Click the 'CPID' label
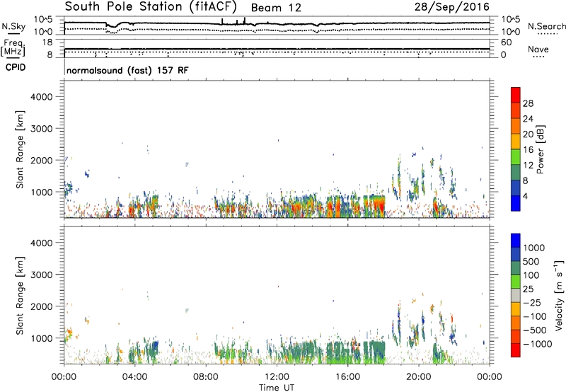 [15, 67]
